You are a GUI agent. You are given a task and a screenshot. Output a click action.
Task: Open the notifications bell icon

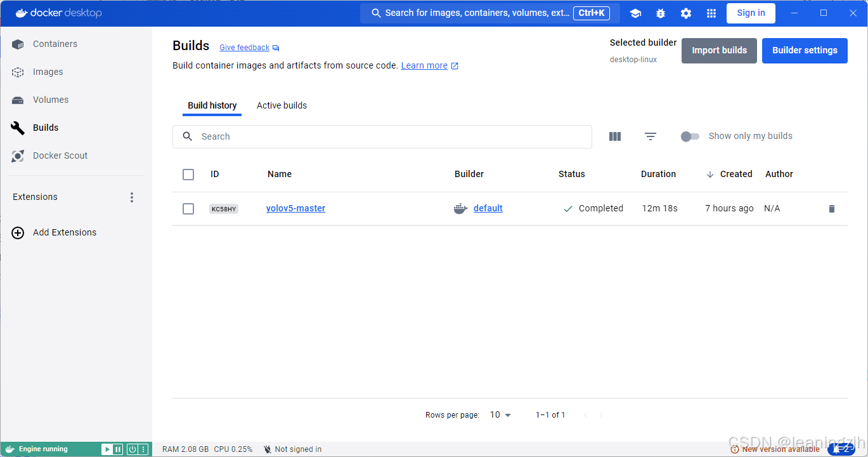tap(841, 449)
